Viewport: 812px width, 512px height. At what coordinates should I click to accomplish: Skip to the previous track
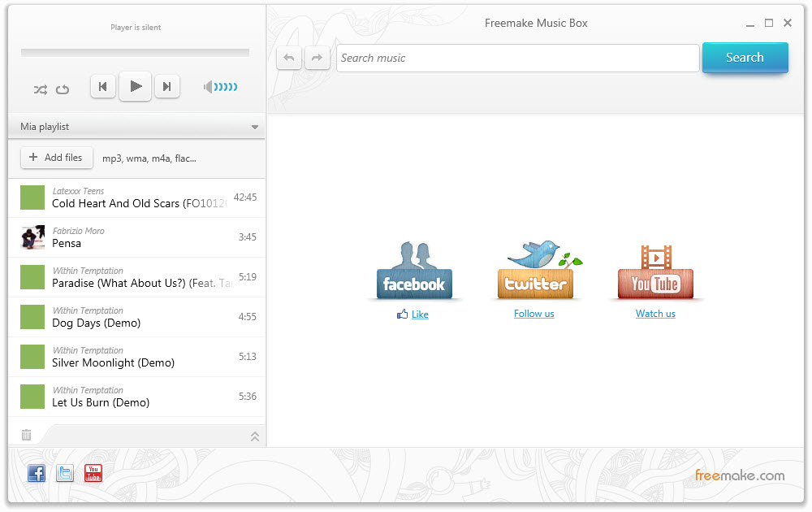[103, 86]
